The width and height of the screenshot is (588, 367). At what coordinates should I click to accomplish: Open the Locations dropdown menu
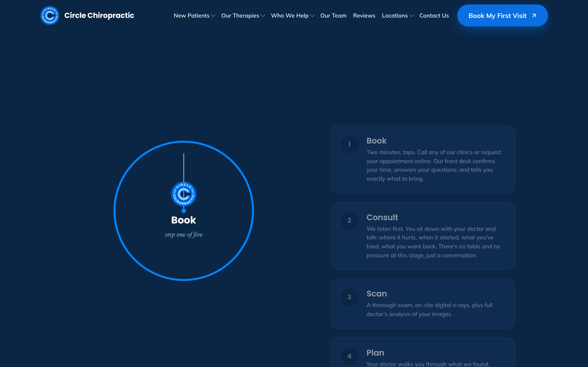pos(398,16)
